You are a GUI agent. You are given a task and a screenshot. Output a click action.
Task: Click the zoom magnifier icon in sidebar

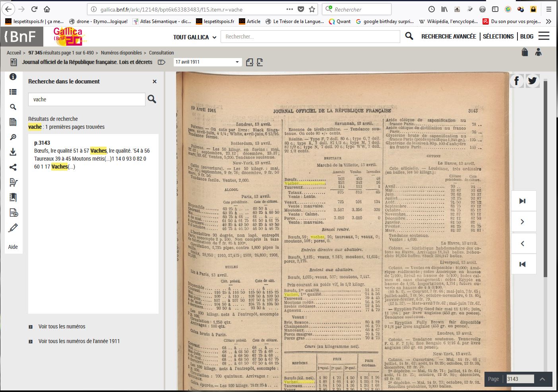[x=13, y=137]
